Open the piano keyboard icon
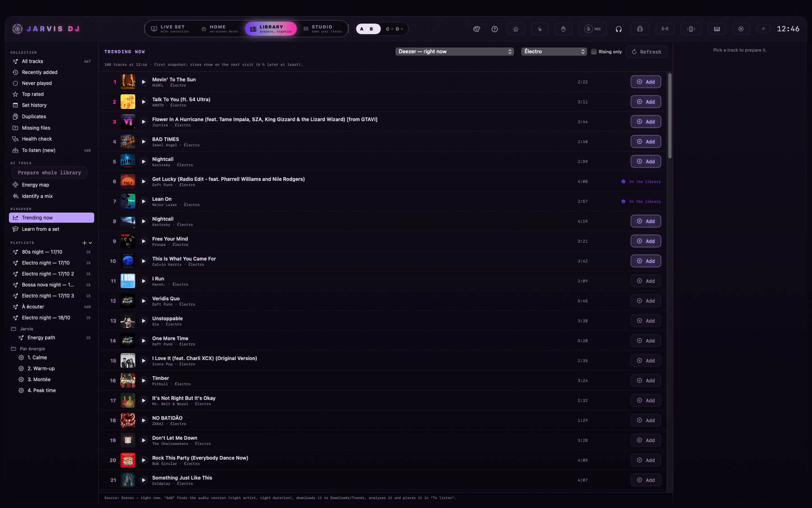Viewport: 812px width, 508px height. [716, 29]
